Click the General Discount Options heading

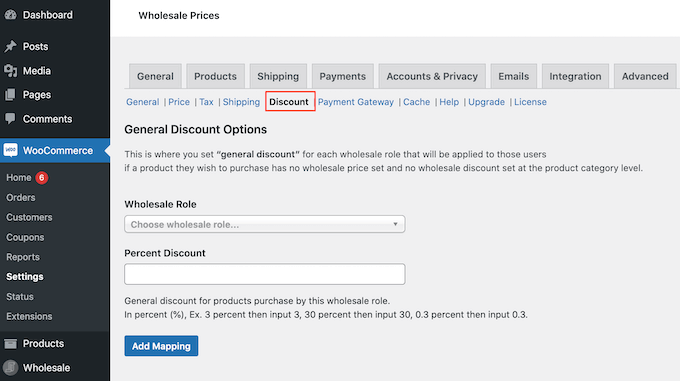[196, 129]
